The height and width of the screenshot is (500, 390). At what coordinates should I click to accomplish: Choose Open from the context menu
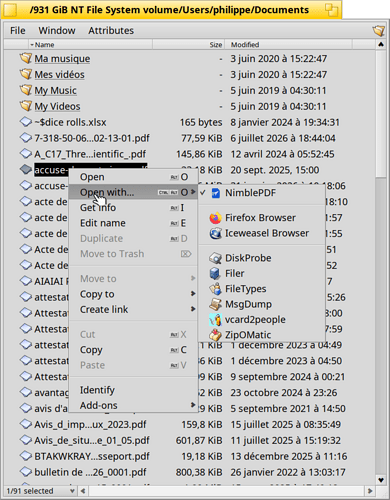[x=133, y=177]
